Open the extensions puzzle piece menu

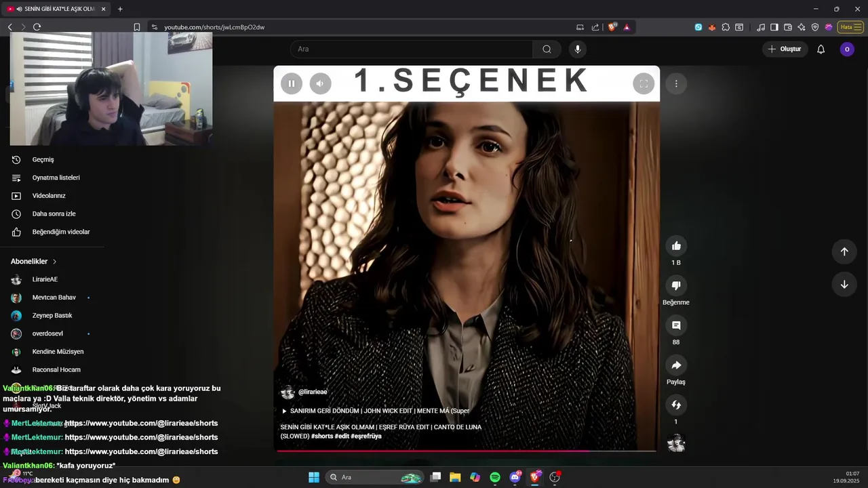point(726,27)
